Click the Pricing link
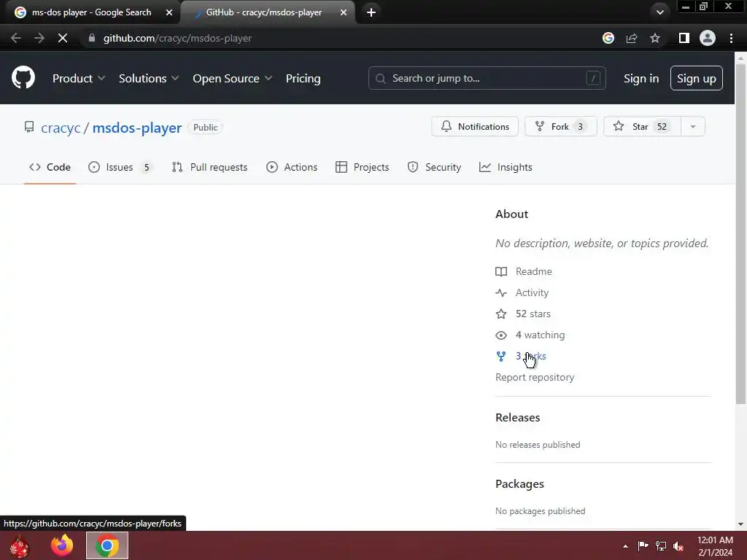The width and height of the screenshot is (747, 560). pyautogui.click(x=303, y=79)
